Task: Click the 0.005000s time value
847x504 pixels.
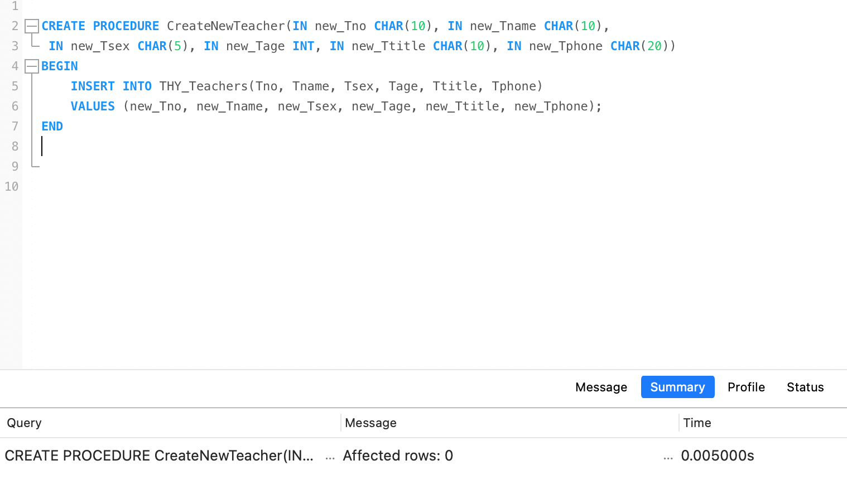Action: pyautogui.click(x=717, y=455)
